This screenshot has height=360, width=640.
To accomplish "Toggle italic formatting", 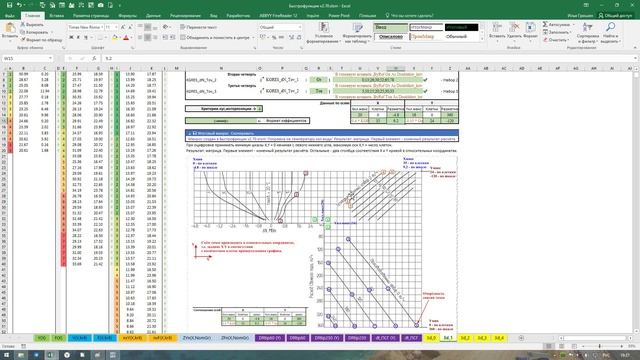I will [x=78, y=38].
